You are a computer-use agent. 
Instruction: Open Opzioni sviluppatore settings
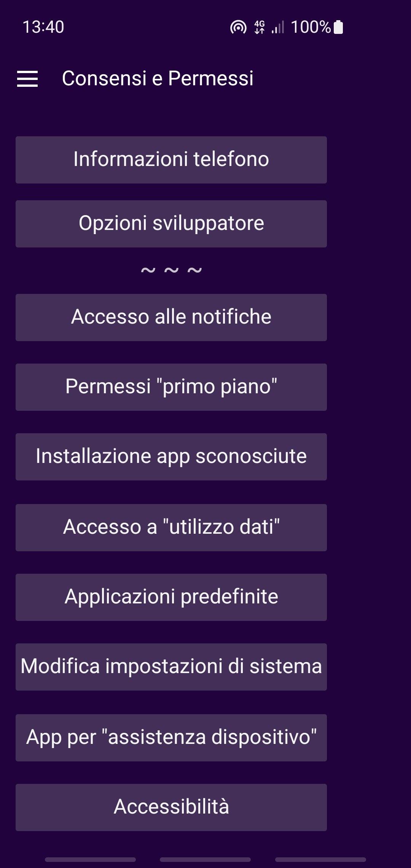coord(171,224)
